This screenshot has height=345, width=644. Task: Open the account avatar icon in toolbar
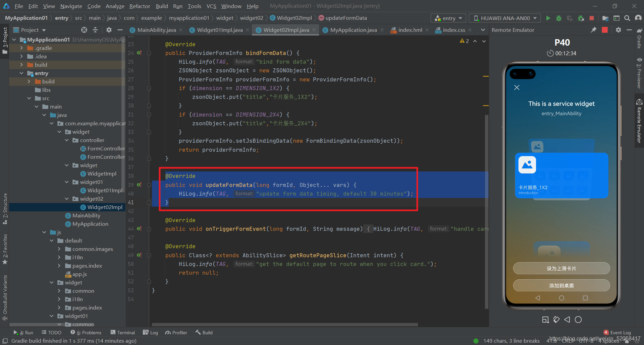coord(638,18)
